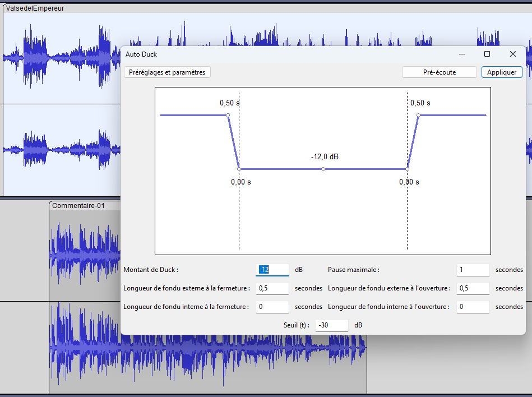Click the fondu interne à l'ouverture field
Image resolution: width=532 pixels, height=397 pixels.
[x=473, y=307]
